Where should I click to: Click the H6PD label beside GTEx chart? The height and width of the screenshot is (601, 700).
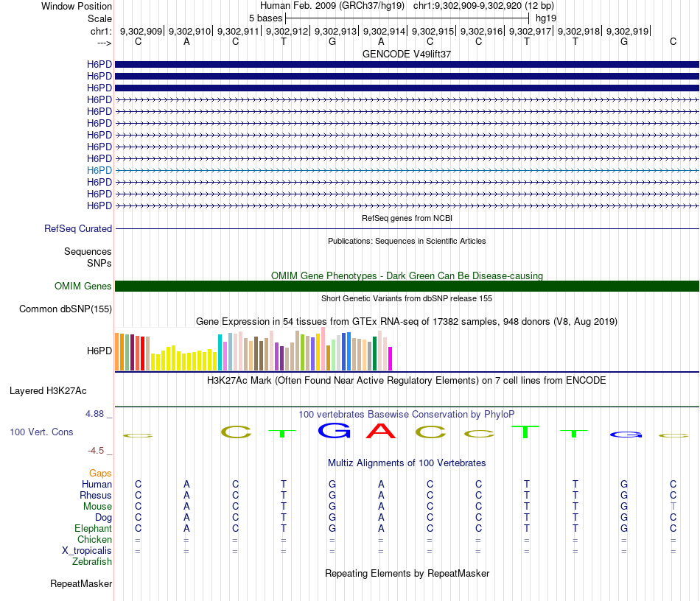pos(99,351)
